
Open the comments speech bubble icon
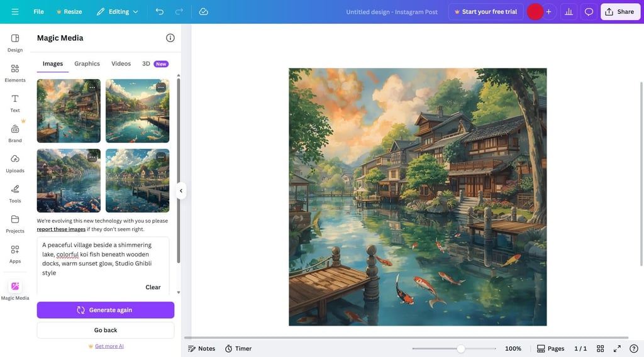pos(589,11)
